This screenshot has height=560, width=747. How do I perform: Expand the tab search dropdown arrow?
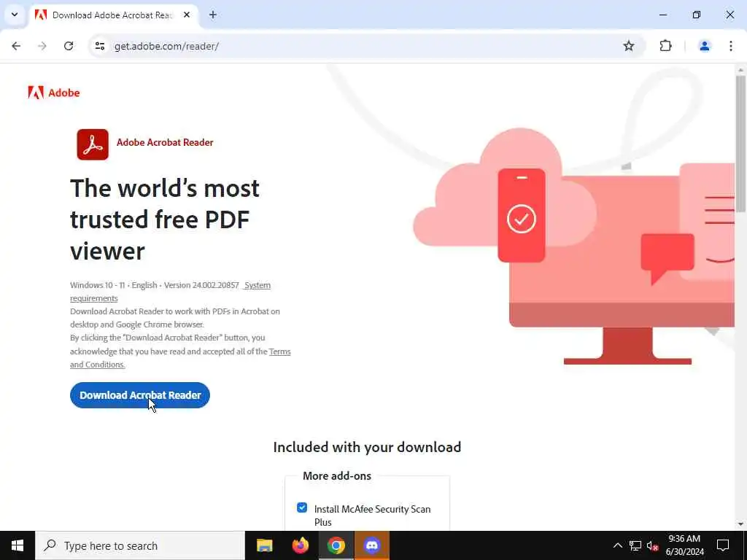15,15
